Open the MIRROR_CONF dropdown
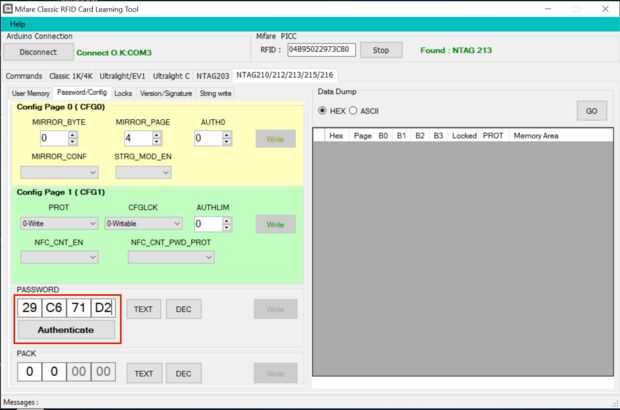The height and width of the screenshot is (410, 620). tap(59, 172)
